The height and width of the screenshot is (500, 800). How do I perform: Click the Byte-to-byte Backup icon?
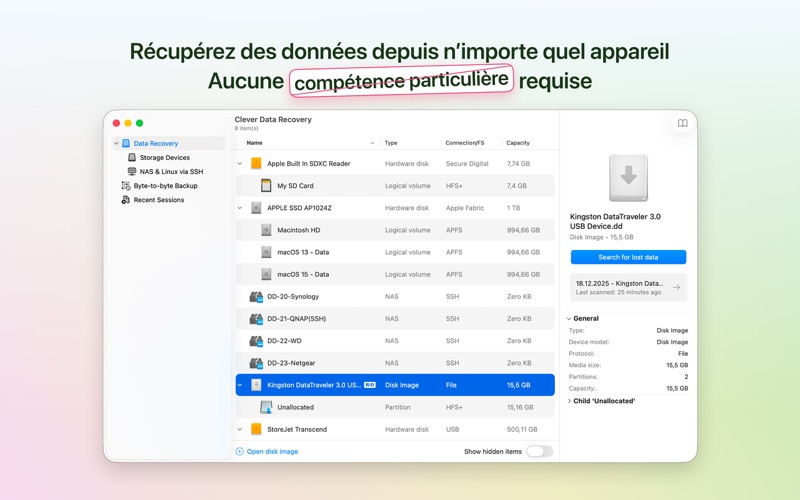(x=126, y=186)
